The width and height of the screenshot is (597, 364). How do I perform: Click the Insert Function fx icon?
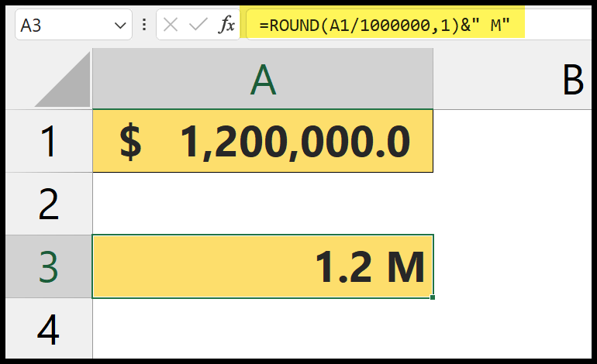[x=226, y=25]
